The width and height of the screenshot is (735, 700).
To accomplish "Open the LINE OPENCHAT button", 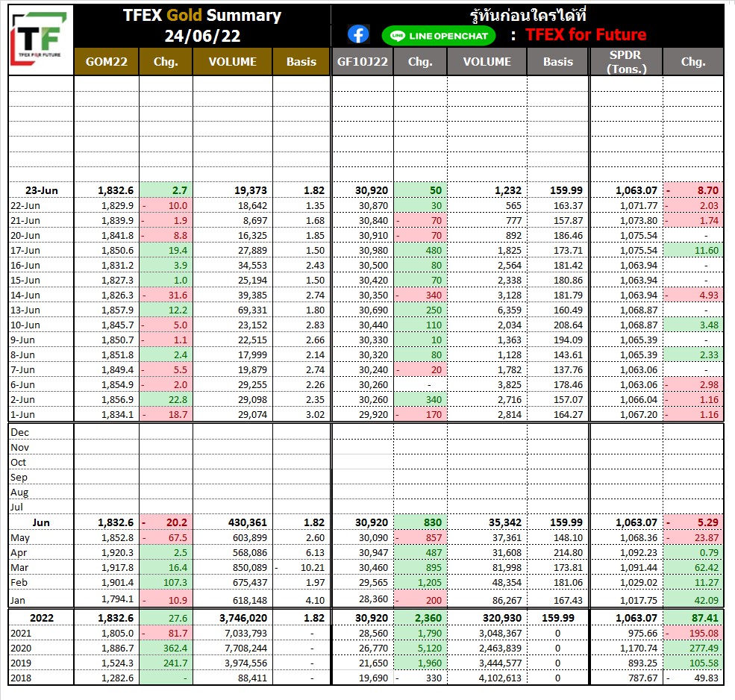I will tap(439, 36).
